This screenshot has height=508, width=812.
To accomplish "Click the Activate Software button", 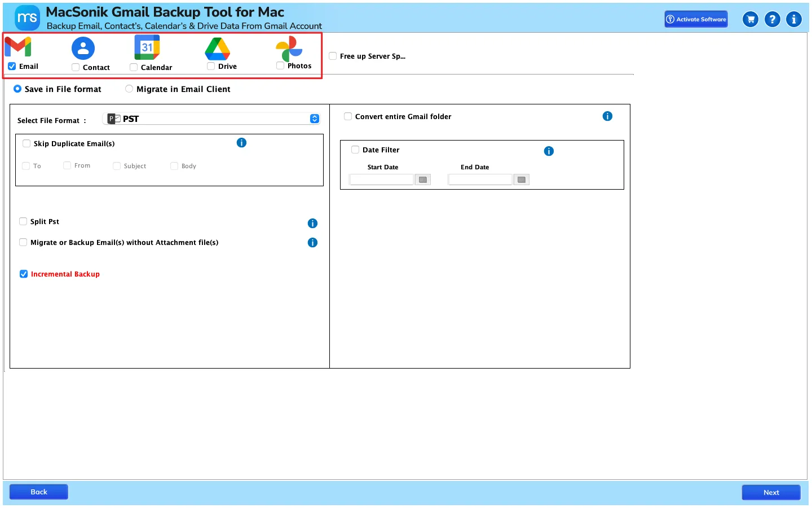I will 696,19.
